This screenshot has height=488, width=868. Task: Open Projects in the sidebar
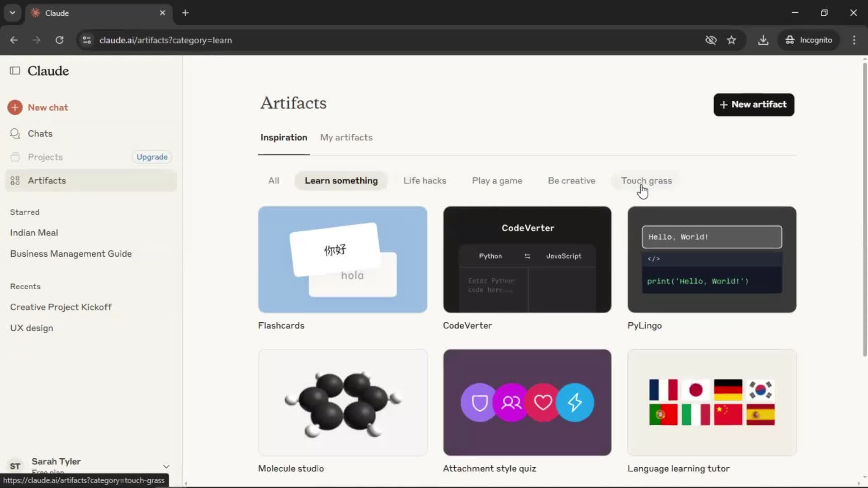click(45, 157)
